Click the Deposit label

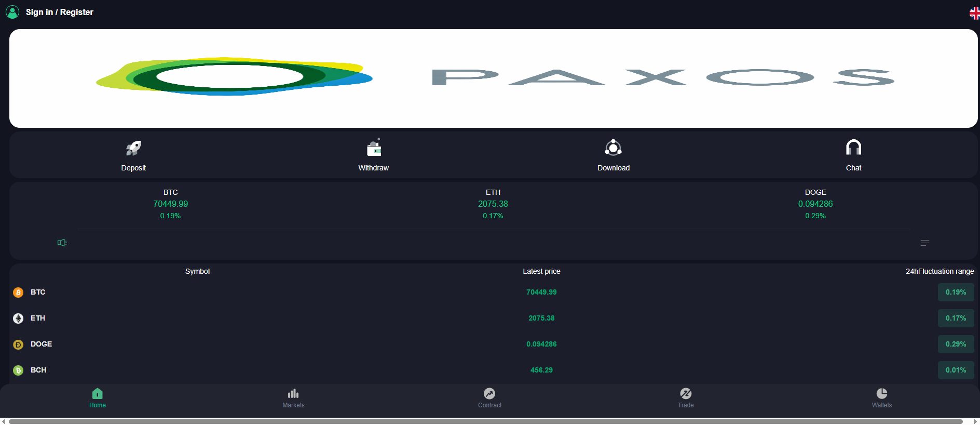pos(133,168)
